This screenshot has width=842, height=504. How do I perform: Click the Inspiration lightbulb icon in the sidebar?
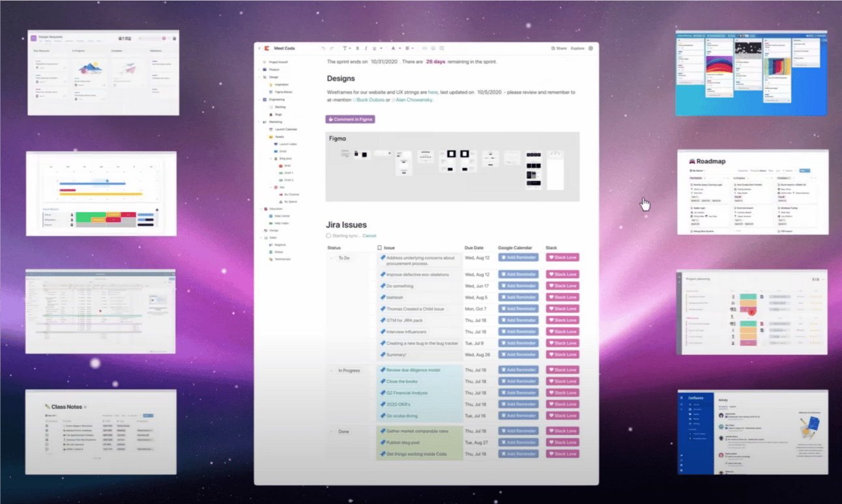point(270,85)
